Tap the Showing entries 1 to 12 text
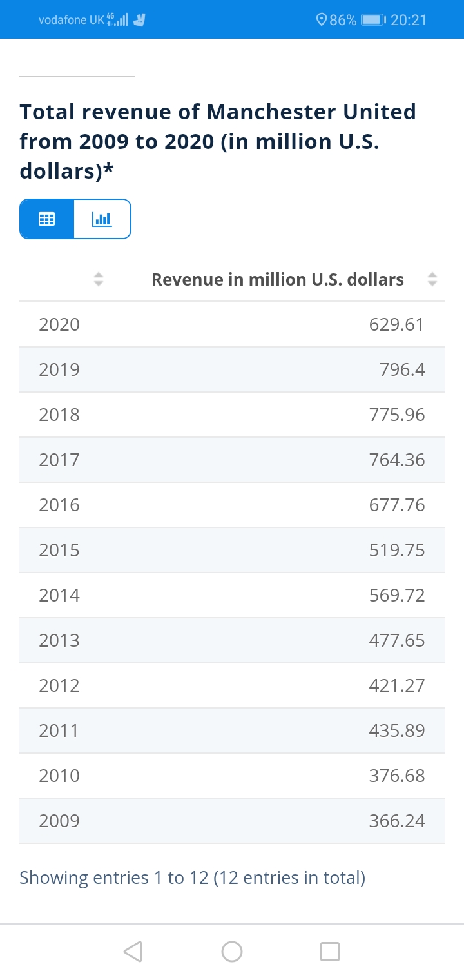The width and height of the screenshot is (464, 980). 192,877
